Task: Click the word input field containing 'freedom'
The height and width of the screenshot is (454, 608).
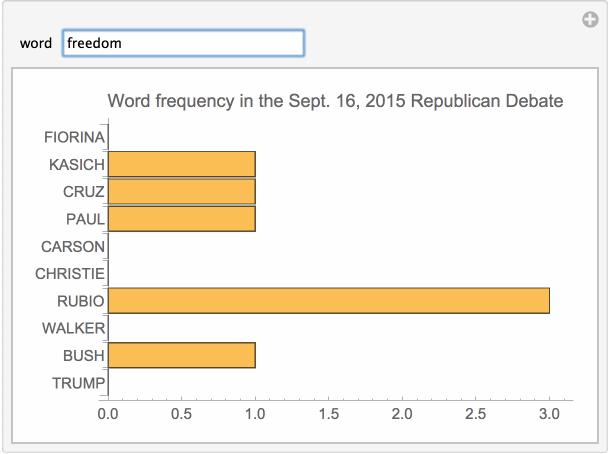Action: click(183, 43)
